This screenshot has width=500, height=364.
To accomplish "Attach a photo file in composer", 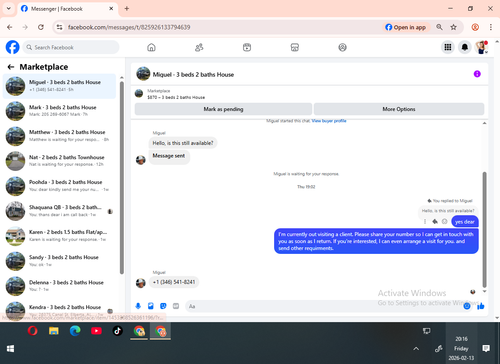I will click(151, 306).
